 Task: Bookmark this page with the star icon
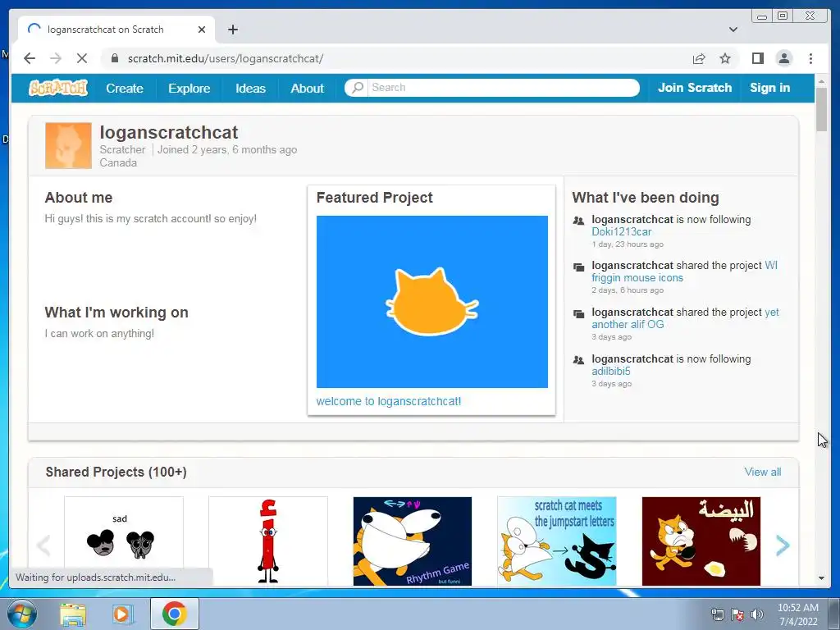pyautogui.click(x=725, y=58)
